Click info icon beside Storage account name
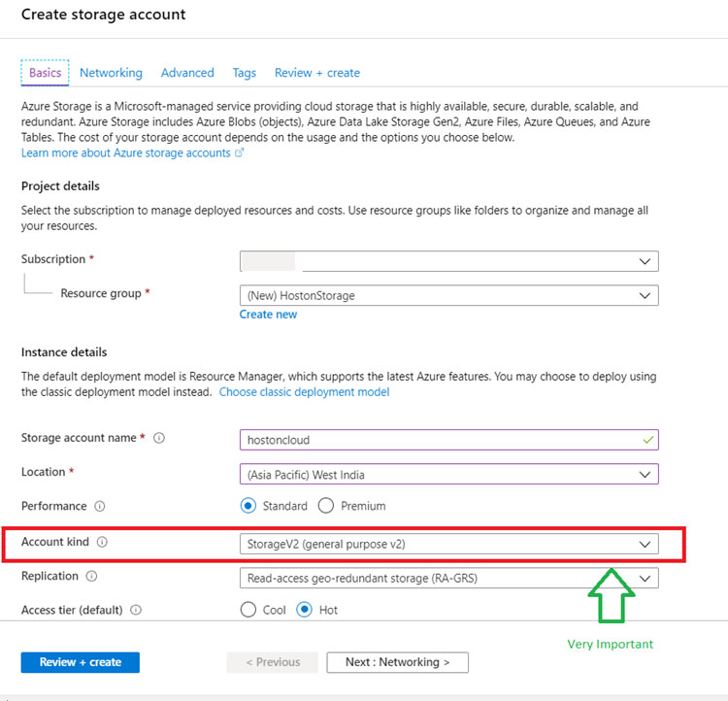The width and height of the screenshot is (728, 701). pyautogui.click(x=159, y=438)
